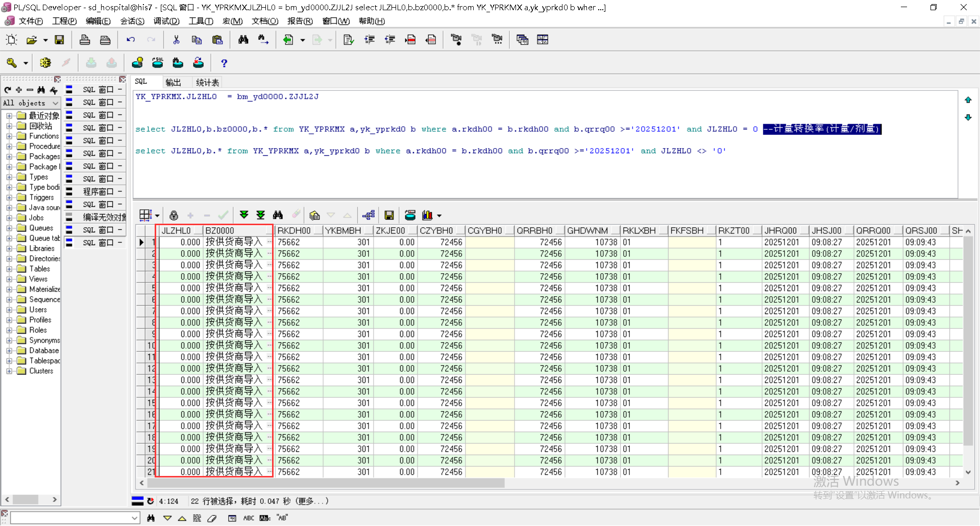
Task: Switch to the 输出 tab
Action: pos(173,82)
